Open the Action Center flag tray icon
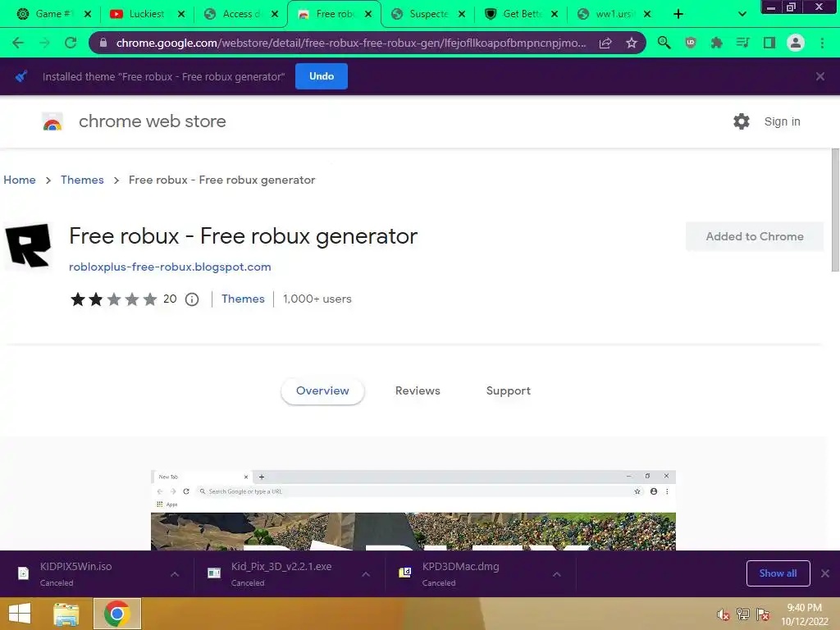This screenshot has height=630, width=840. (x=763, y=614)
